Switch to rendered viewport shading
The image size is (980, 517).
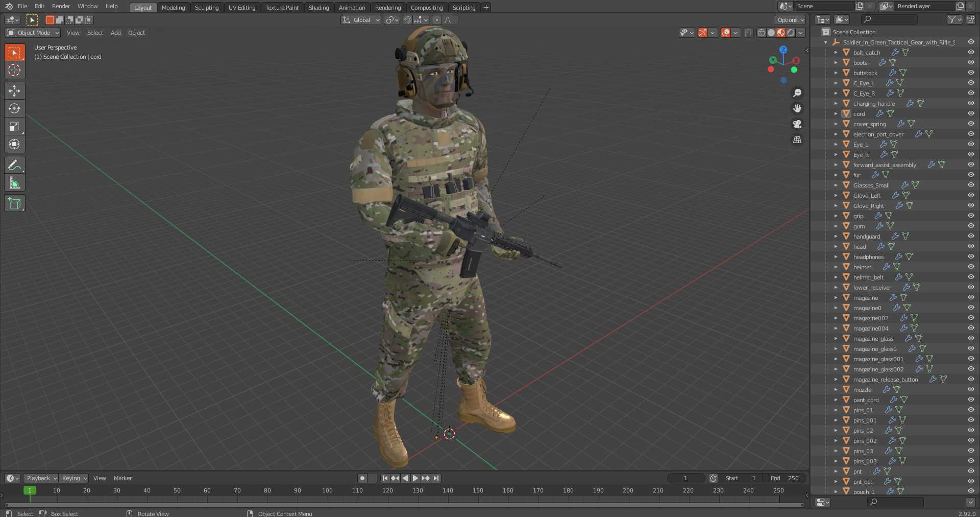point(790,33)
